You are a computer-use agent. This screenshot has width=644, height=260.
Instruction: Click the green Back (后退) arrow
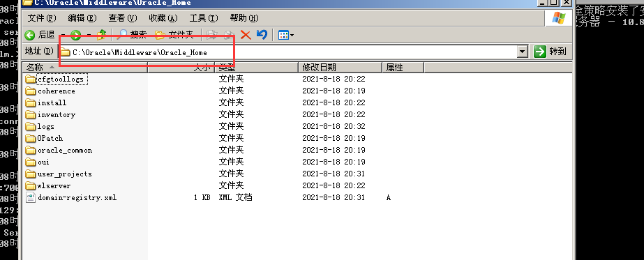point(30,35)
